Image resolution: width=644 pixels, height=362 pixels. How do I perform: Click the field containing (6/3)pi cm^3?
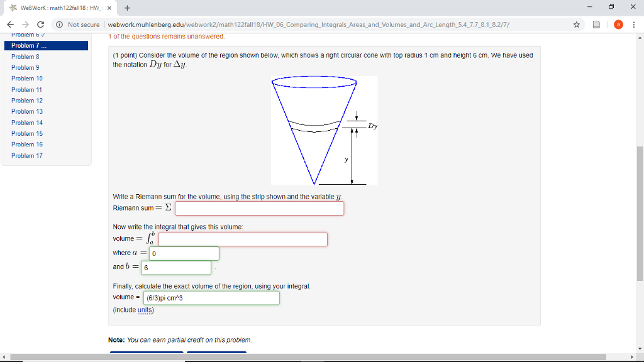[212, 297]
